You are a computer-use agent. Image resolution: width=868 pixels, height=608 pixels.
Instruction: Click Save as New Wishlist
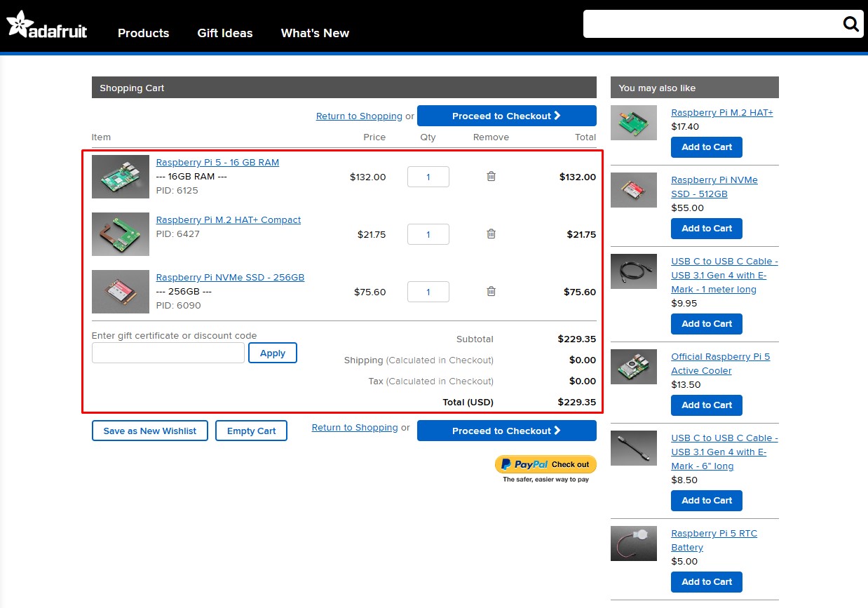coord(149,431)
